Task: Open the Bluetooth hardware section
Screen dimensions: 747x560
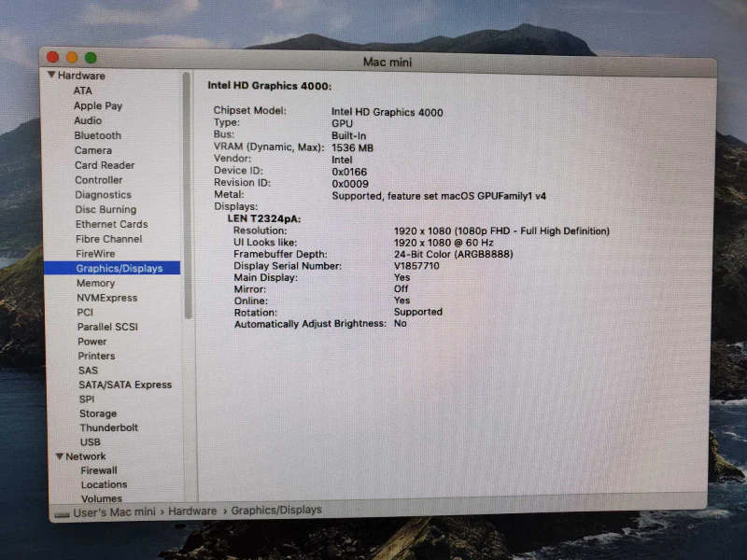Action: click(98, 135)
